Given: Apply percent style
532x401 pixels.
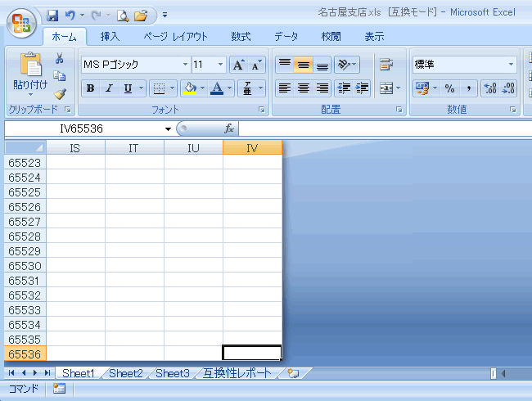Looking at the screenshot, I should coord(450,88).
